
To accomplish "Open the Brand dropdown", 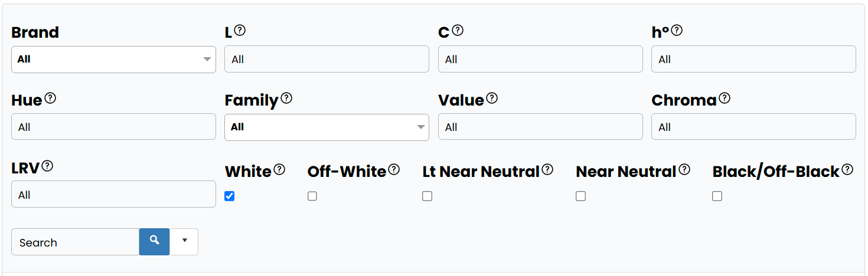I will [x=113, y=60].
